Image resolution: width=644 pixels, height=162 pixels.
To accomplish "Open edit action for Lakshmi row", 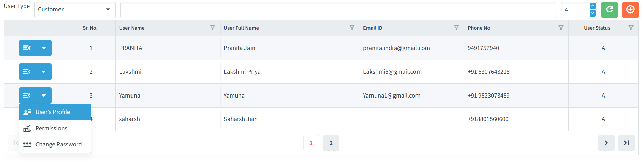I will point(27,72).
